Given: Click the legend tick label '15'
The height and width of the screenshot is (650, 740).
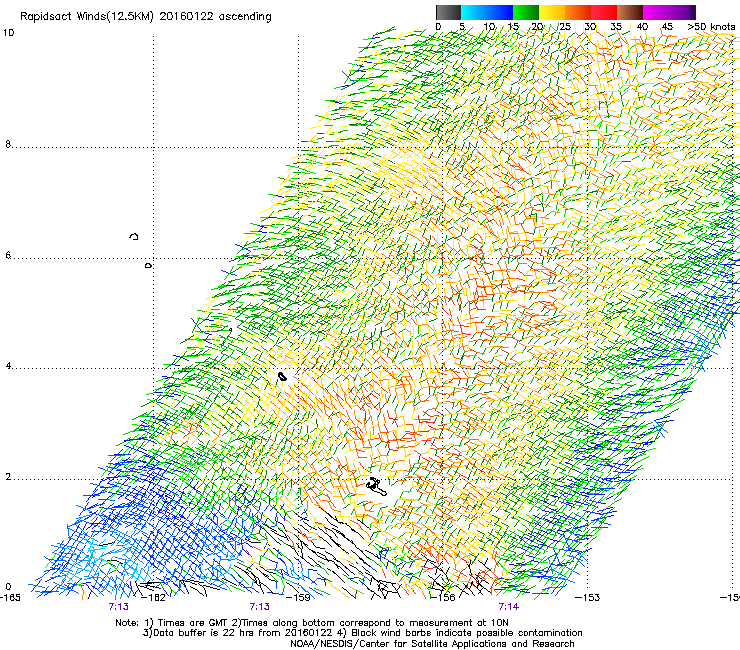Looking at the screenshot, I should point(513,27).
